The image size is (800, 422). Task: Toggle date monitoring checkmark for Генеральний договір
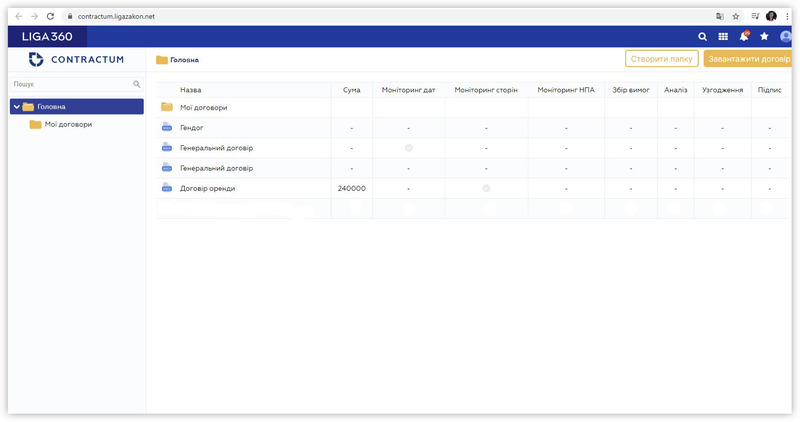[408, 148]
